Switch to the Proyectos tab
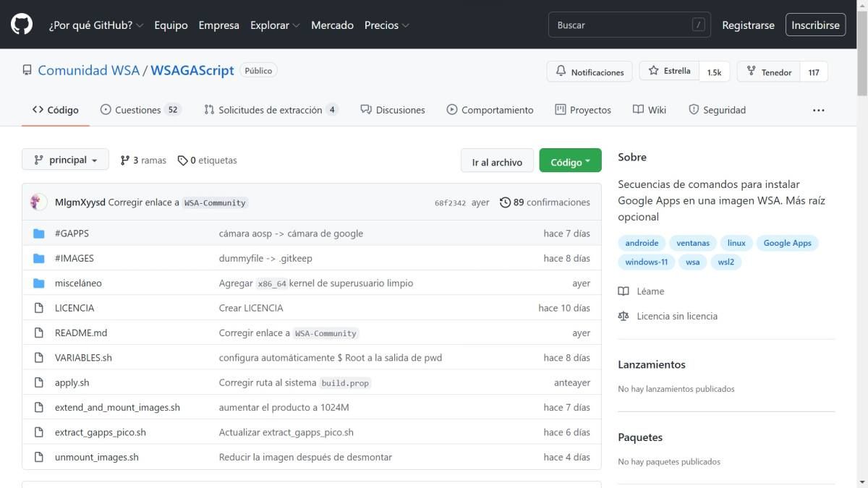Viewport: 868px width, 488px height. [583, 110]
